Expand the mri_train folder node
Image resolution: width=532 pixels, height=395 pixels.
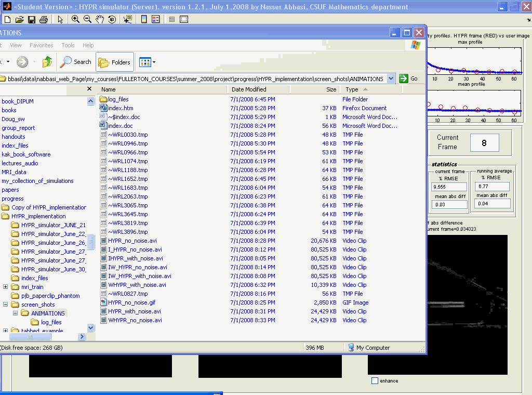click(x=6, y=287)
